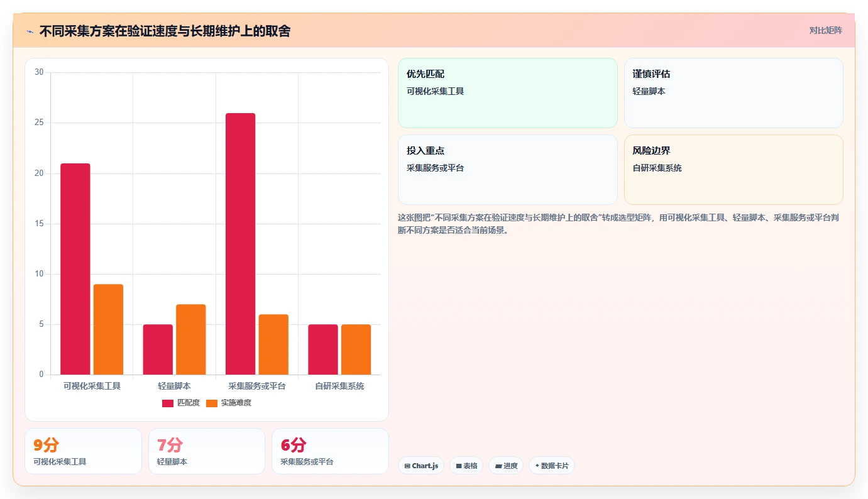Viewport: 868px width, 499px height.
Task: Click the orange 实施难度 bar for 轻量脚本
Action: 191,339
